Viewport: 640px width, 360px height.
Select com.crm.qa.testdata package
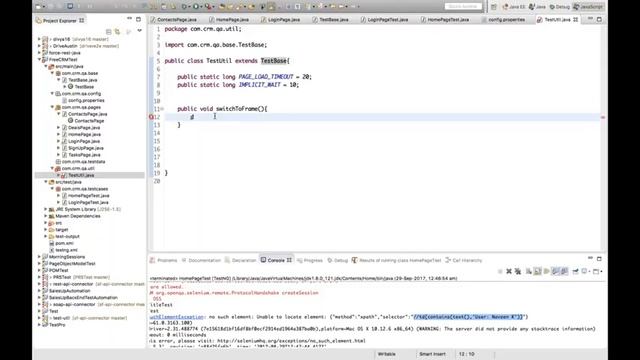(83, 162)
